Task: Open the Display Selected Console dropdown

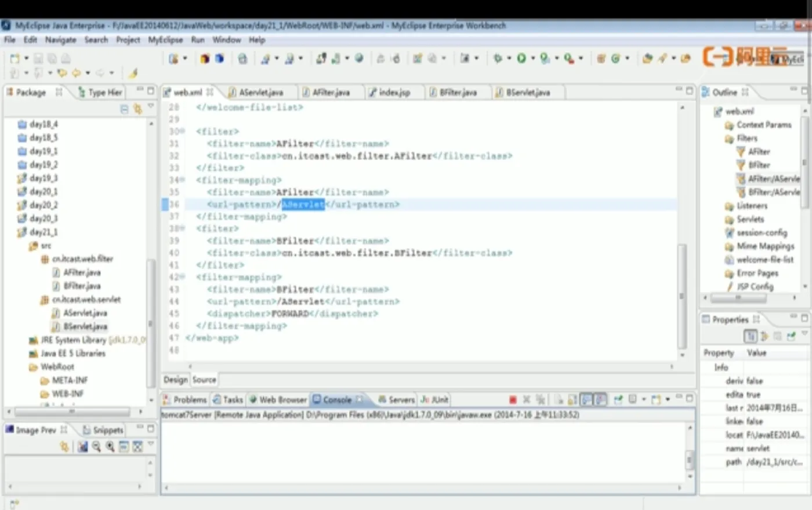Action: (x=644, y=399)
